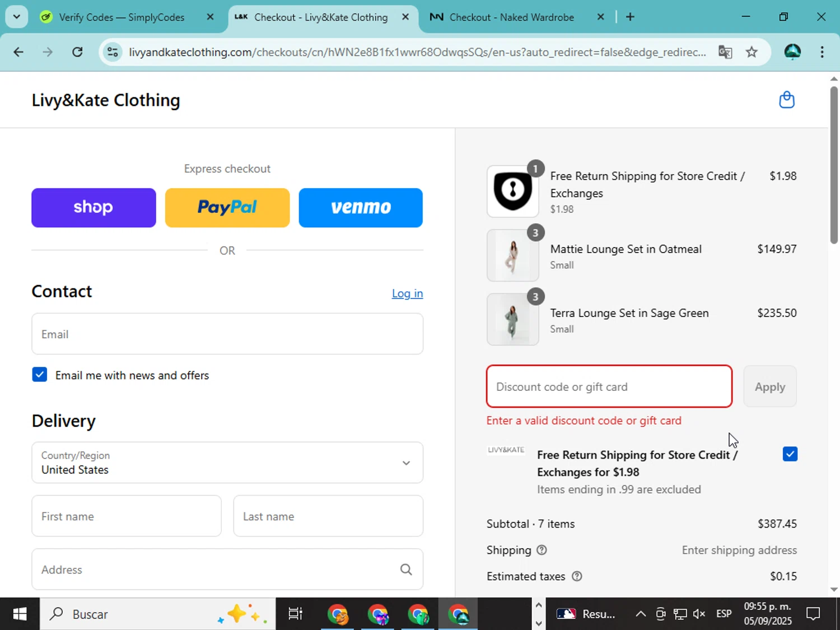Open the active Chrome taskbar icon
Viewport: 840px width, 630px height.
point(459,614)
